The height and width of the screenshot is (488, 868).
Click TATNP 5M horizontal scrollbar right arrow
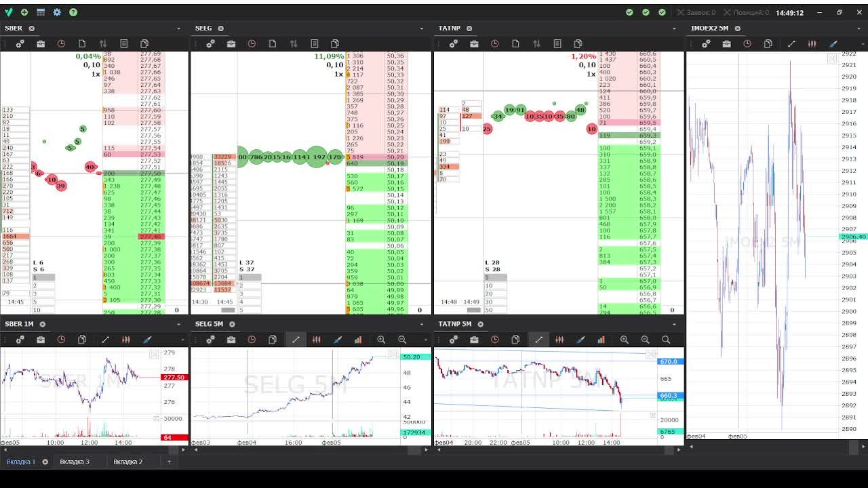tap(680, 449)
